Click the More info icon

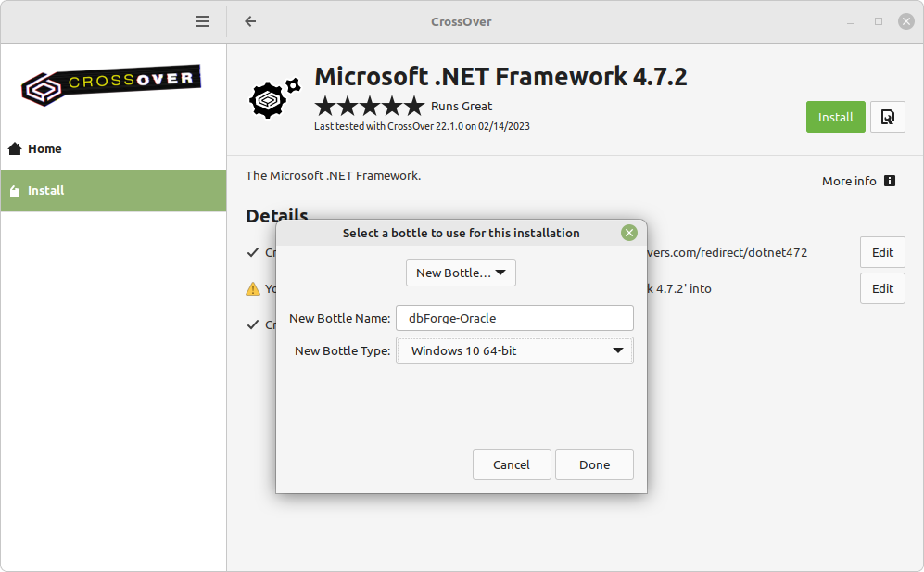point(890,181)
